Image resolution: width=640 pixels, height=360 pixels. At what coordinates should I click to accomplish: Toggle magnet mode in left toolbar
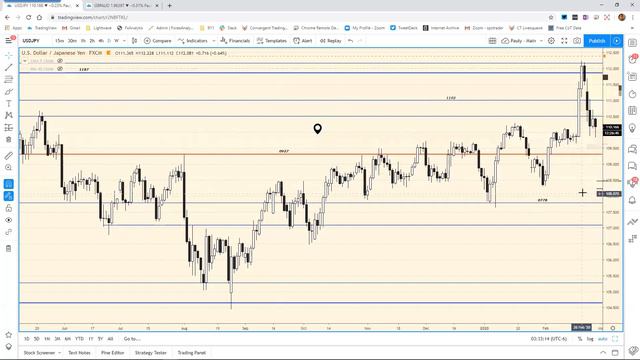tap(9, 184)
